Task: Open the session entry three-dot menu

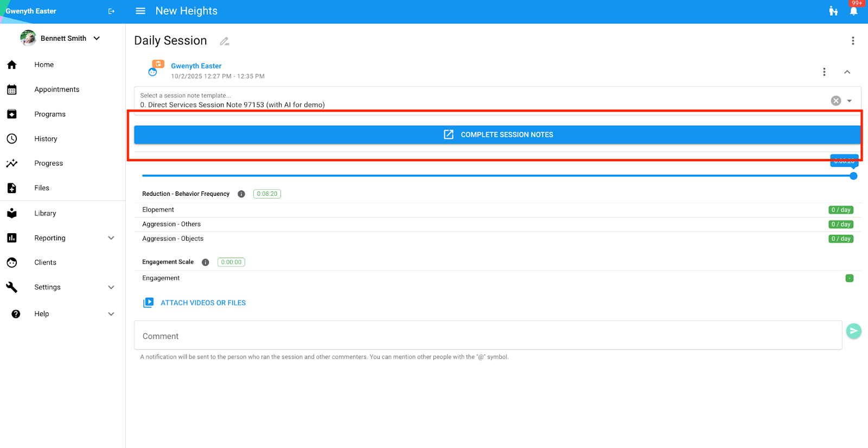Action: click(x=824, y=72)
